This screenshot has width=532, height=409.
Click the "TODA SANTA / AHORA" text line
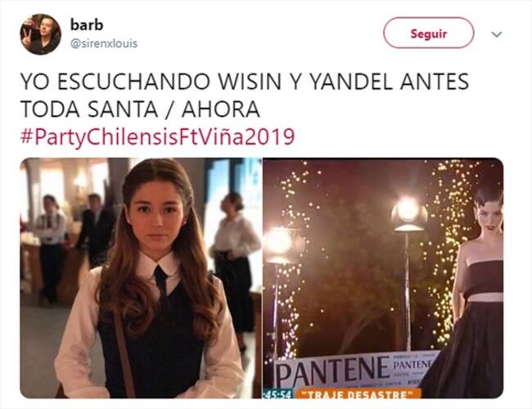point(140,109)
